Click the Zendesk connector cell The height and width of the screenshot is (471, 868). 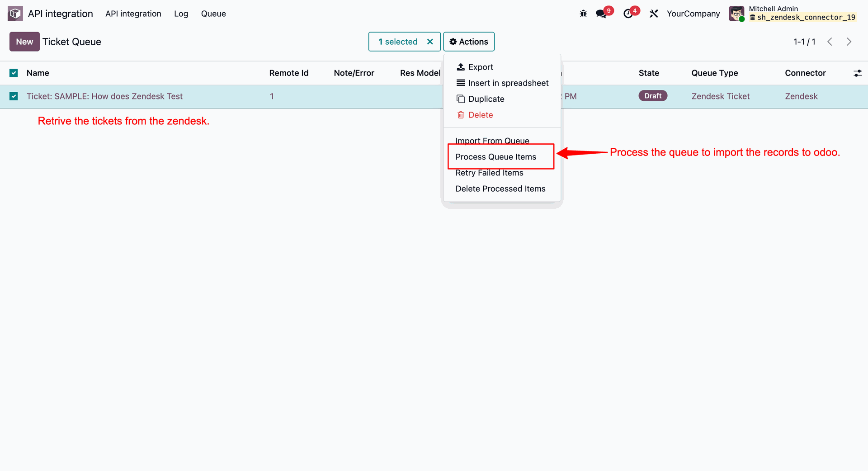click(801, 96)
